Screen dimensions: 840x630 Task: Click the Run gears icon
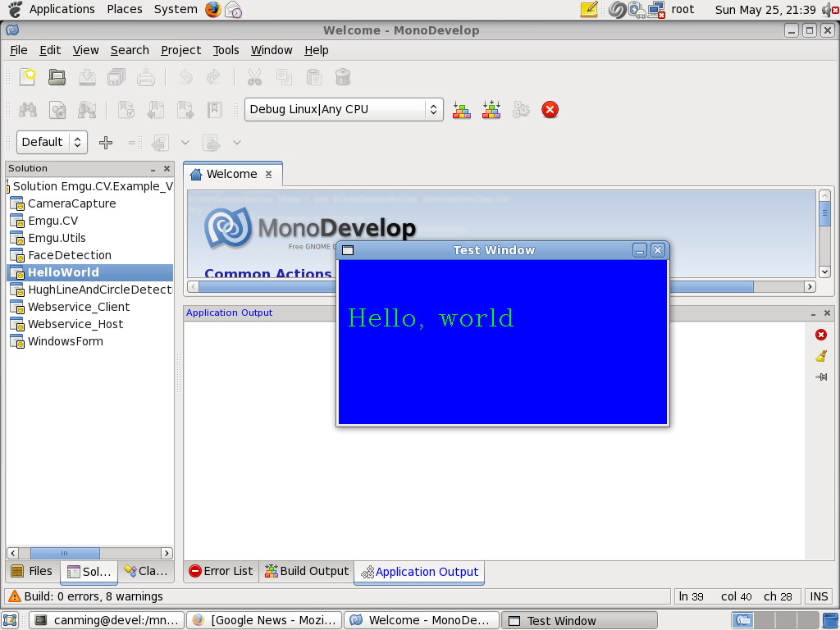pyautogui.click(x=521, y=110)
